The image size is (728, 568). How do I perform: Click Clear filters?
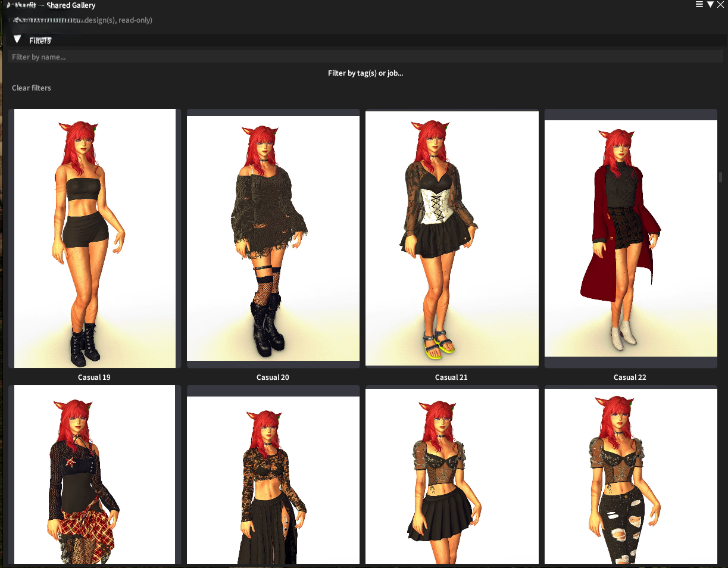(x=32, y=88)
